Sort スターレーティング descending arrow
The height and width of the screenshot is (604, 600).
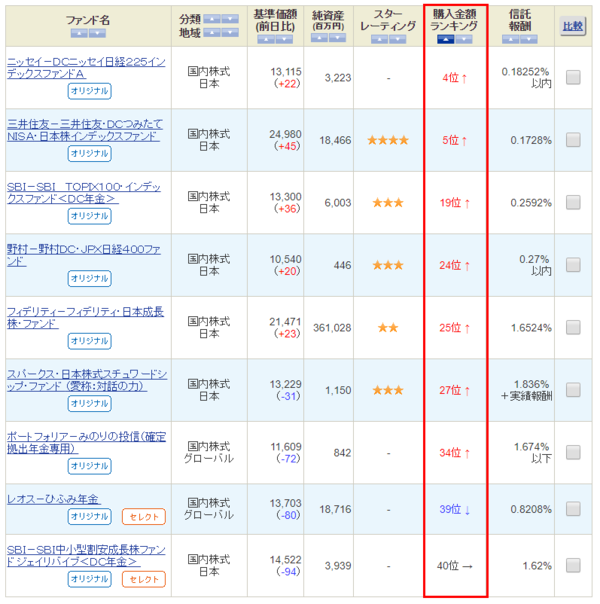pos(397,39)
